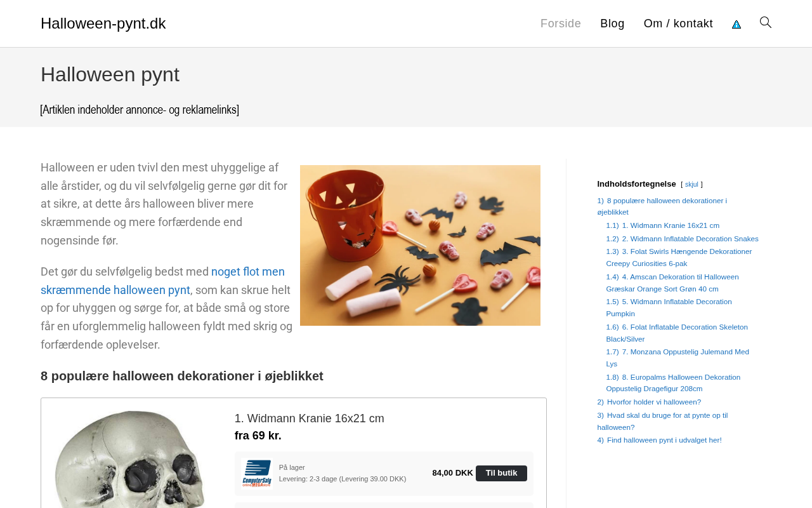
Task: Jump to Hvorfor holder vi halloween section
Action: pyautogui.click(x=649, y=402)
